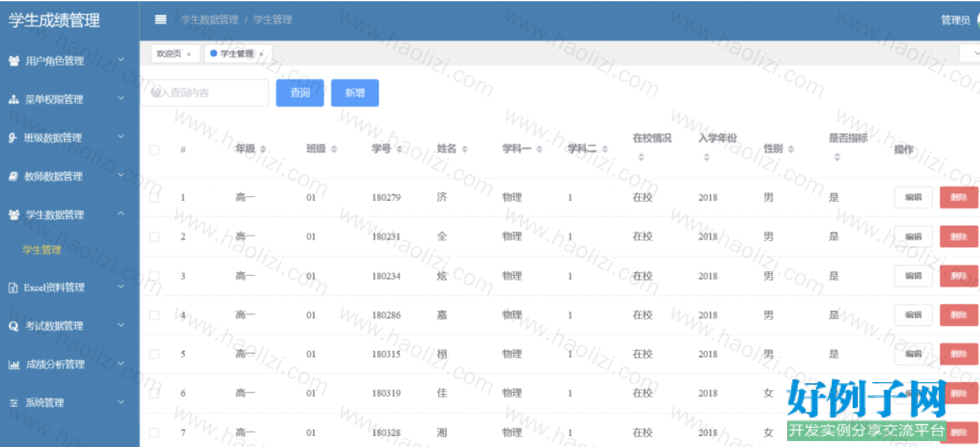
Task: Click the 用户角色管理 users icon
Action: click(x=14, y=61)
